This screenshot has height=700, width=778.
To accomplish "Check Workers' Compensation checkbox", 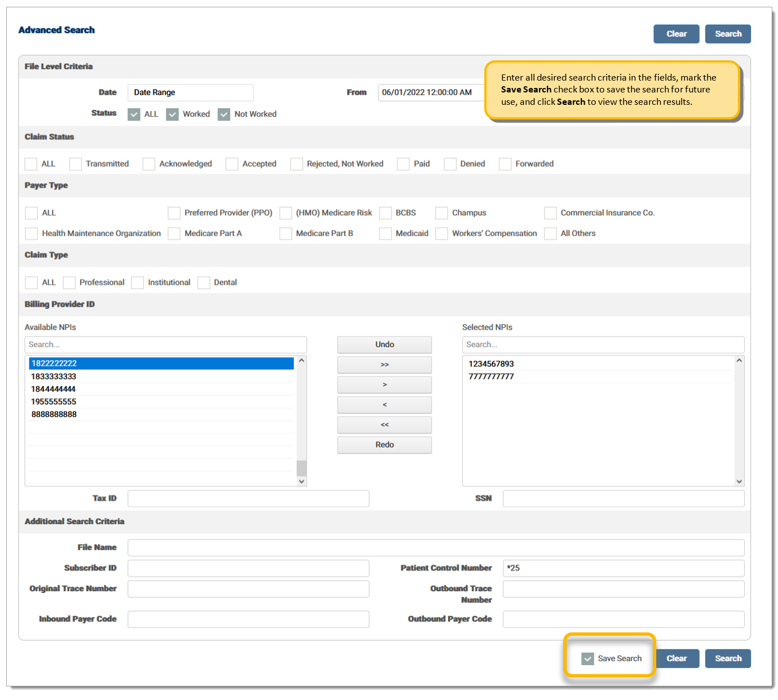I will tap(441, 233).
